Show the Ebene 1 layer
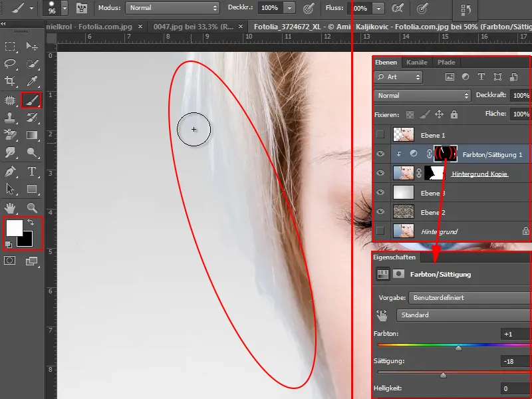Image resolution: width=532 pixels, height=399 pixels. click(380, 135)
